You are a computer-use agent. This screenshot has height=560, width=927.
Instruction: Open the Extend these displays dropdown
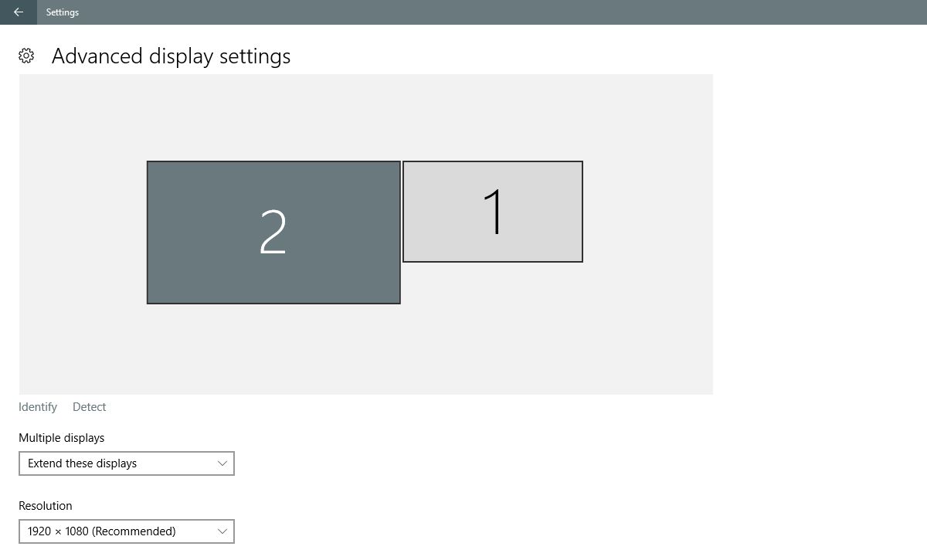point(127,463)
